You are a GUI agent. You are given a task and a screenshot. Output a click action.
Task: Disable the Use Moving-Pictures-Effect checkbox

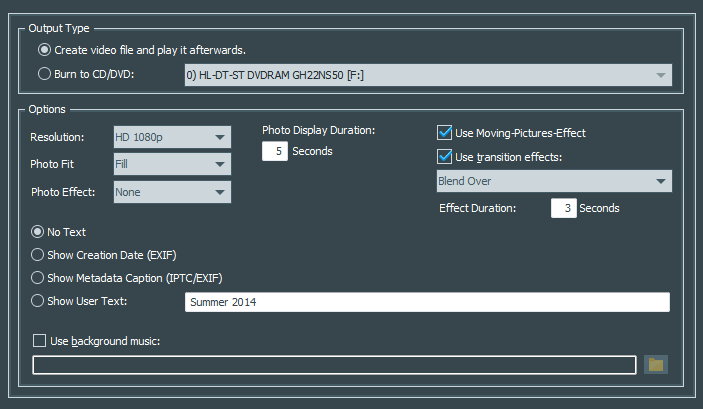[445, 132]
